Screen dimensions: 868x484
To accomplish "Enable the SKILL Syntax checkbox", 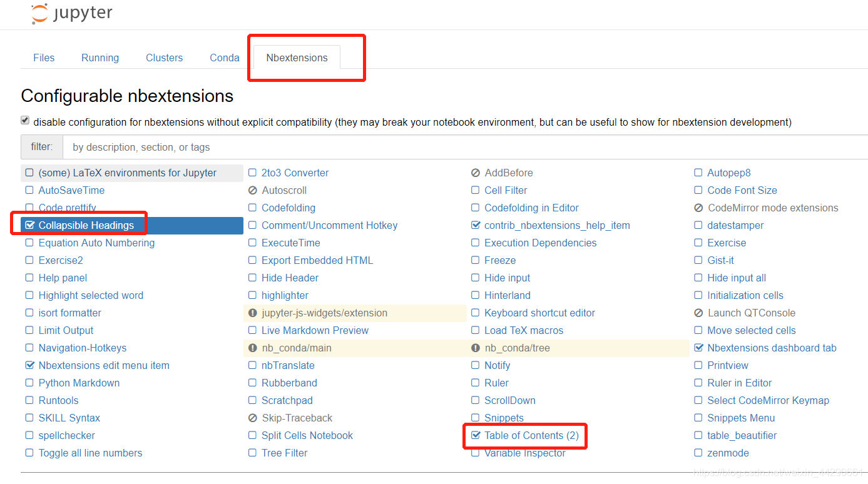I will [29, 418].
